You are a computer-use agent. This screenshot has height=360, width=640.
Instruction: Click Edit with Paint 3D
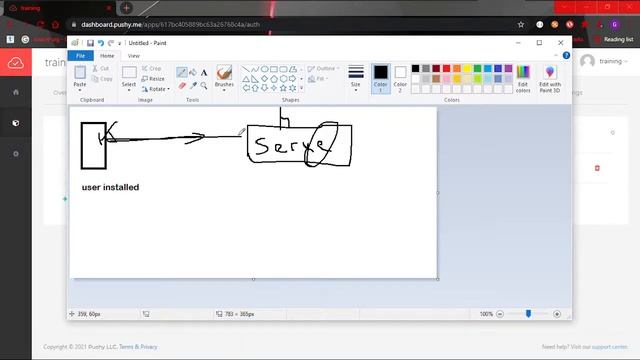[x=550, y=79]
